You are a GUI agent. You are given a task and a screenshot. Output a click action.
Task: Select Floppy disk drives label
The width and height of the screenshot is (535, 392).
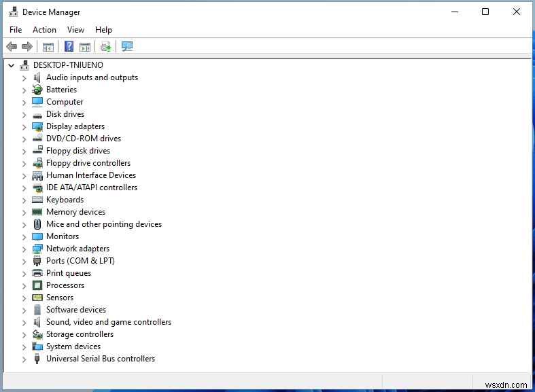pyautogui.click(x=78, y=151)
